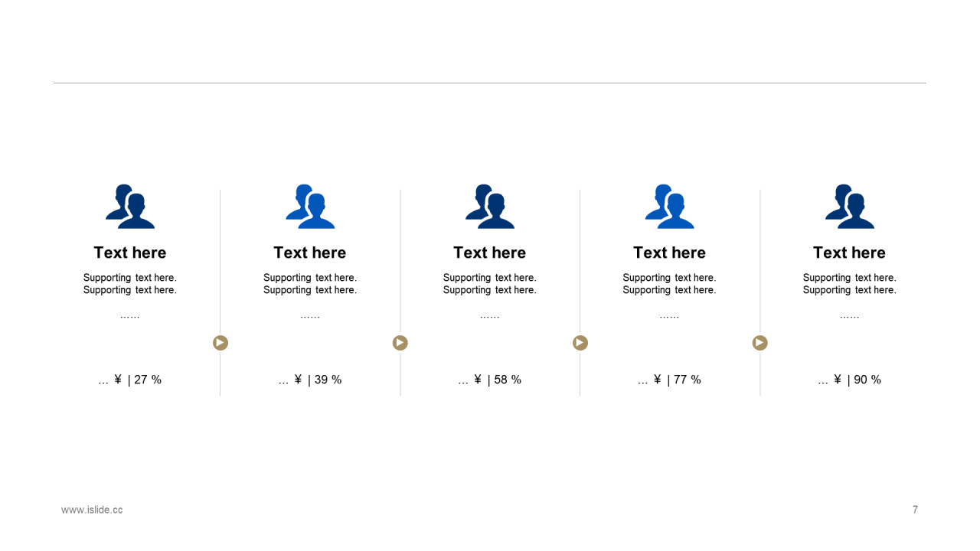Viewport: 980px width, 551px height.
Task: Click the gold arrow between the 27 % and 39 % columns
Action: (220, 343)
